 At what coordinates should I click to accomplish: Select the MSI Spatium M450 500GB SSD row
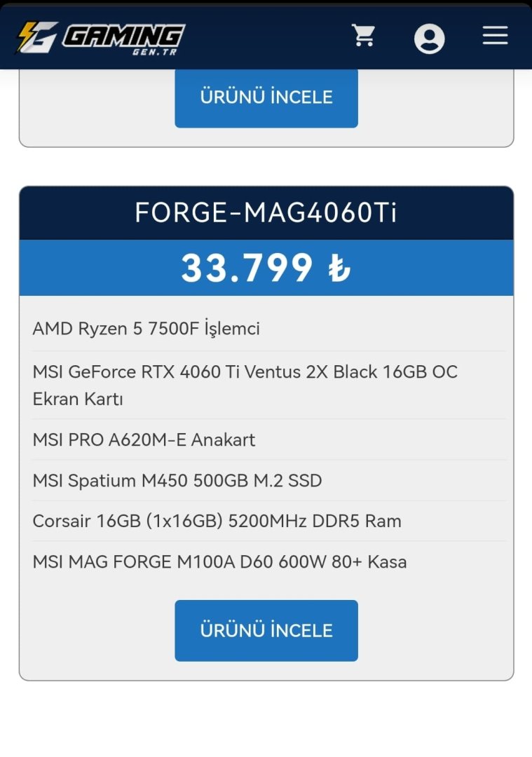[x=177, y=480]
